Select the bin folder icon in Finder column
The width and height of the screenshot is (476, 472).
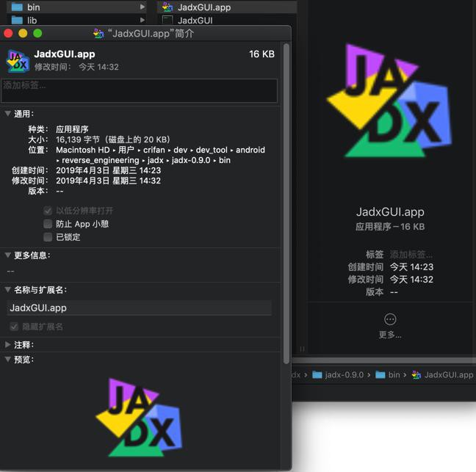coord(17,7)
